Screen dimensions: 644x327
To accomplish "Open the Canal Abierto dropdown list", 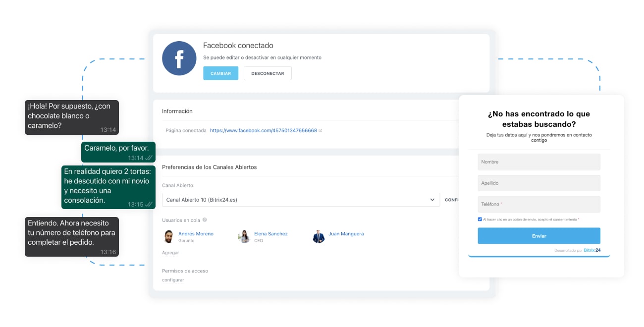I will tap(300, 200).
